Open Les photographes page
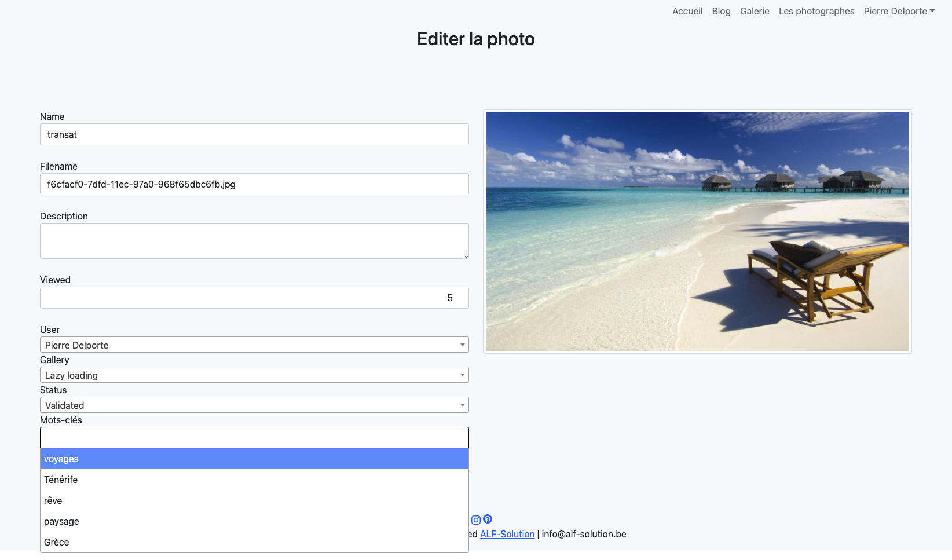The image size is (952, 560). [816, 11]
